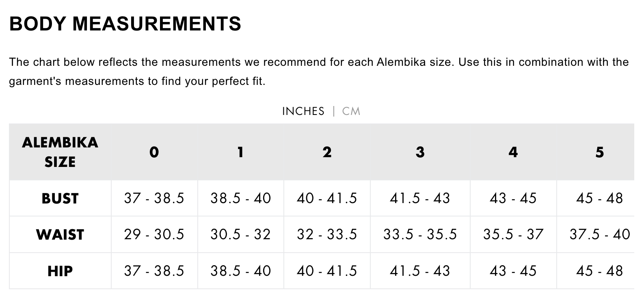Select size 4 column header
Image resolution: width=644 pixels, height=290 pixels.
513,152
